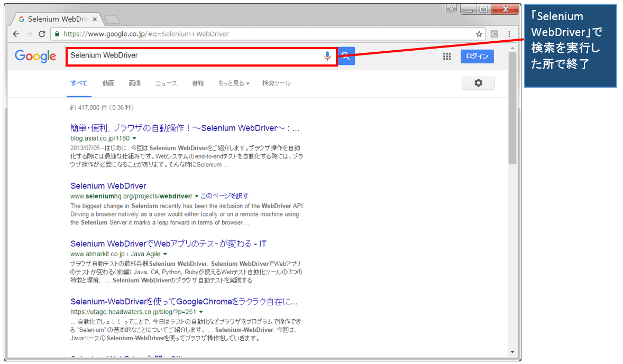This screenshot has height=364, width=623.
Task: Click scrollbar down arrow
Action: 512,352
